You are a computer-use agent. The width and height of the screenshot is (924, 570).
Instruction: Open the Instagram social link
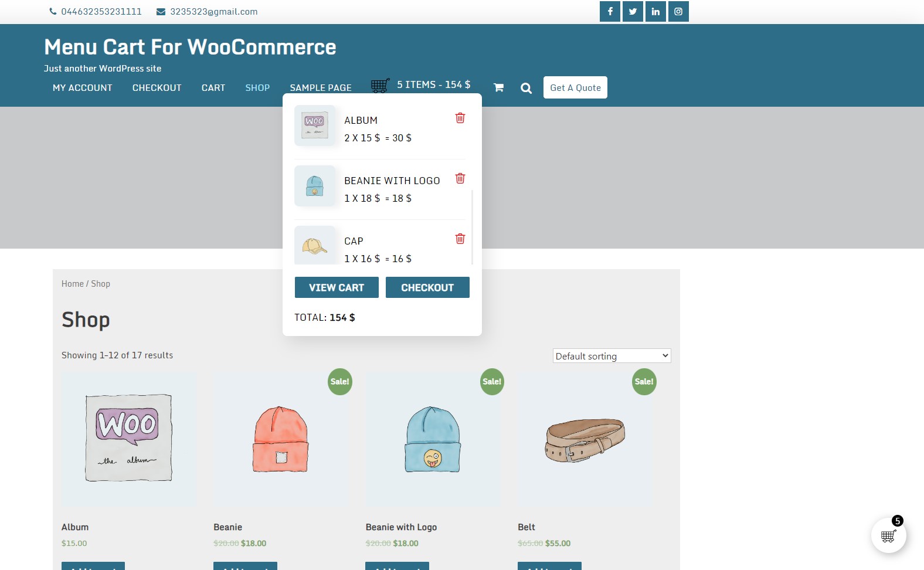678,11
